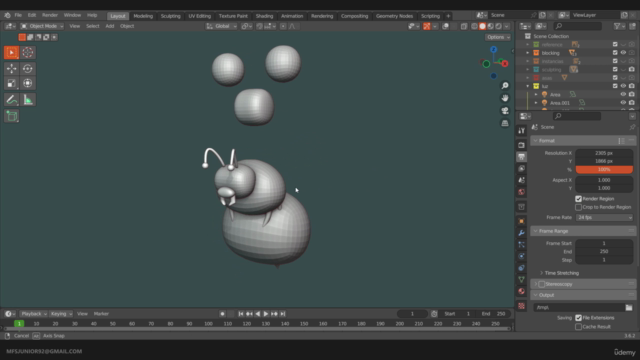
Task: Open the viewport Add menu
Action: tap(110, 26)
